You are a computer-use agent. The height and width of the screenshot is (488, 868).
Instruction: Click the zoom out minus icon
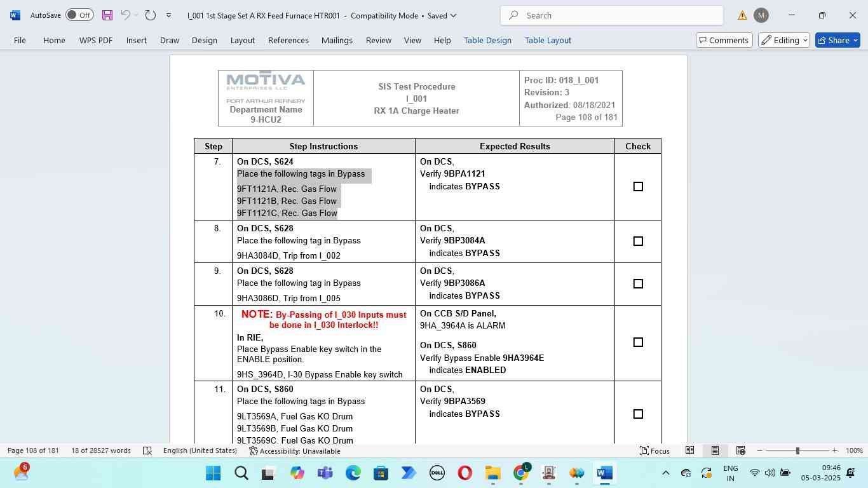tap(759, 451)
